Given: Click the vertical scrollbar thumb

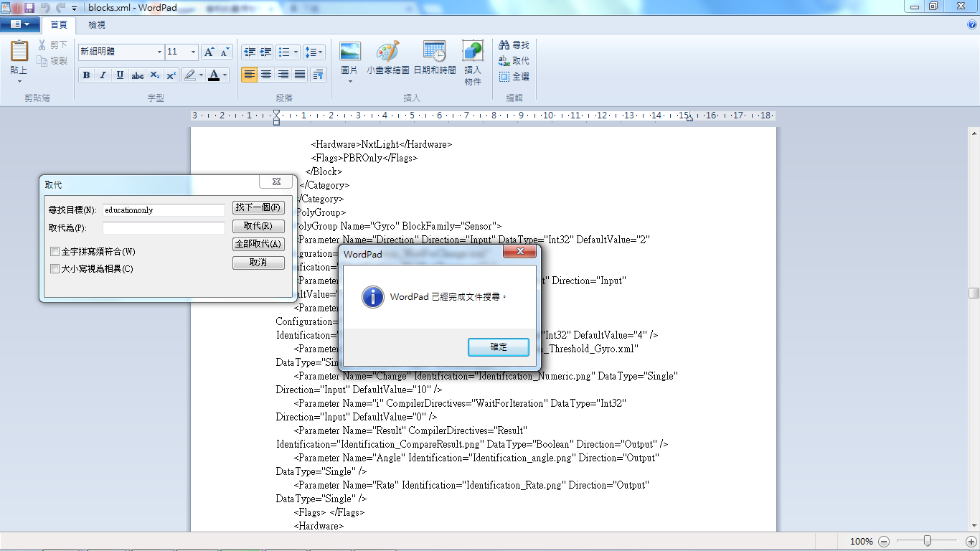Looking at the screenshot, I should (x=974, y=293).
